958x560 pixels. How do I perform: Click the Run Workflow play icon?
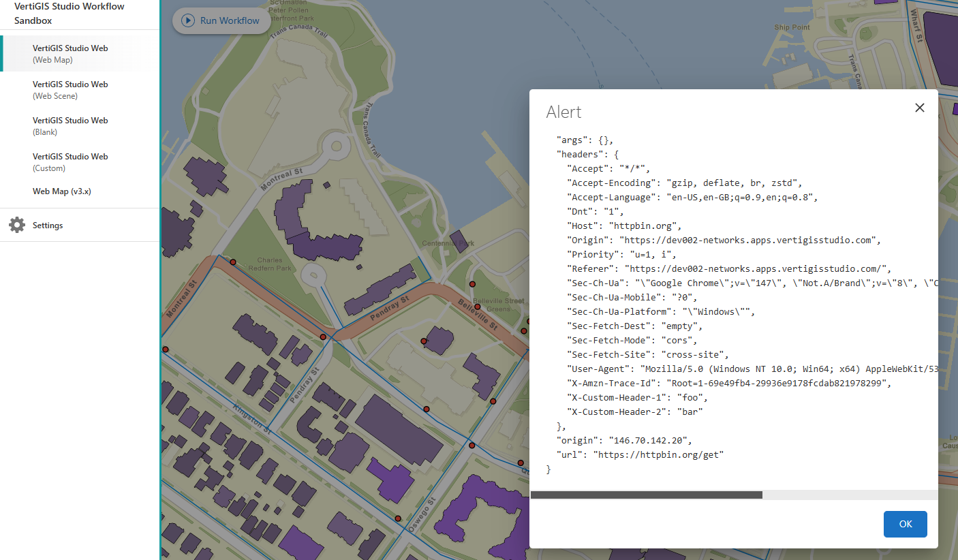[x=187, y=20]
